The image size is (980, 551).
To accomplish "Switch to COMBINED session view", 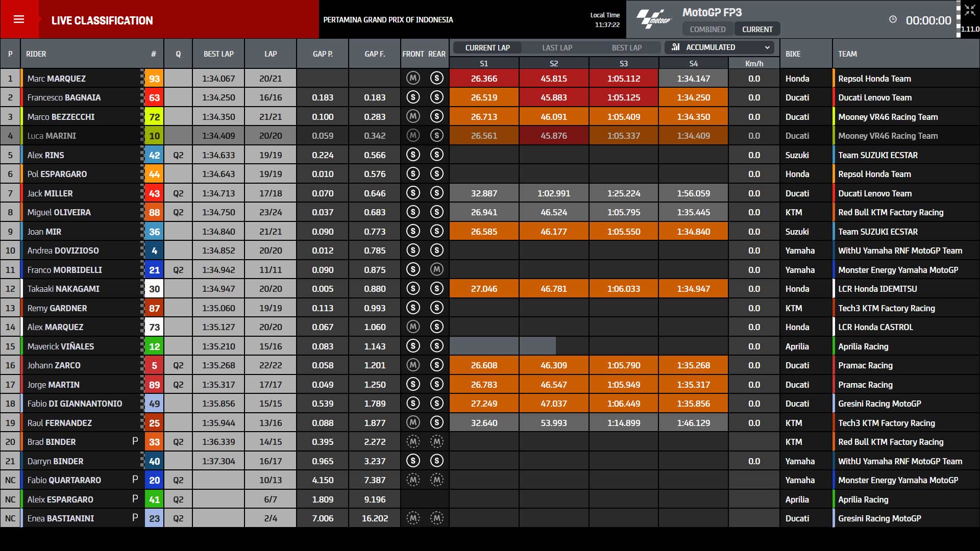I will click(x=707, y=29).
